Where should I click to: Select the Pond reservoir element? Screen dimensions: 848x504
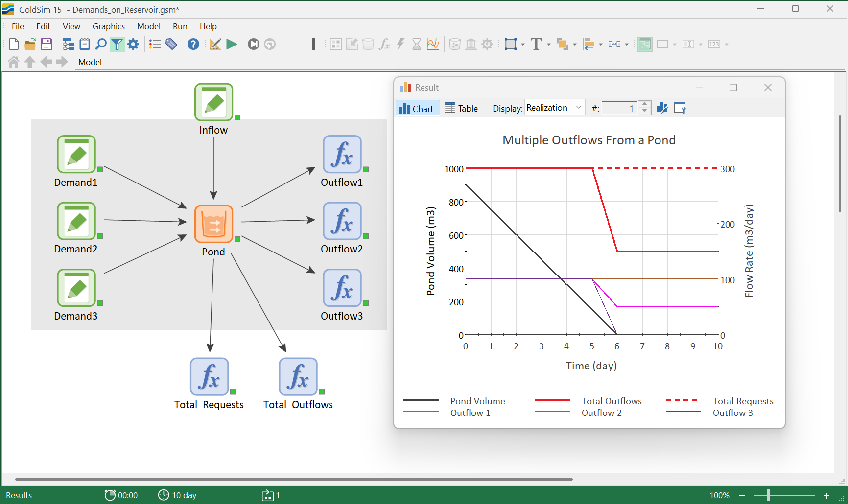[x=214, y=224]
